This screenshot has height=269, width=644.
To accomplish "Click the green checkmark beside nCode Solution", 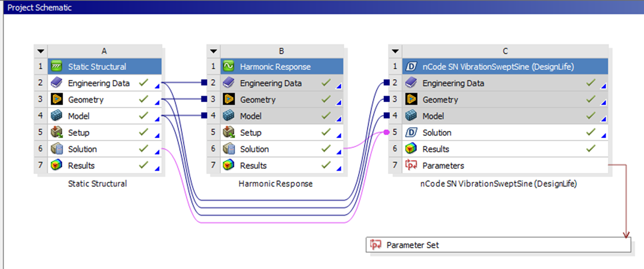I will 591,132.
